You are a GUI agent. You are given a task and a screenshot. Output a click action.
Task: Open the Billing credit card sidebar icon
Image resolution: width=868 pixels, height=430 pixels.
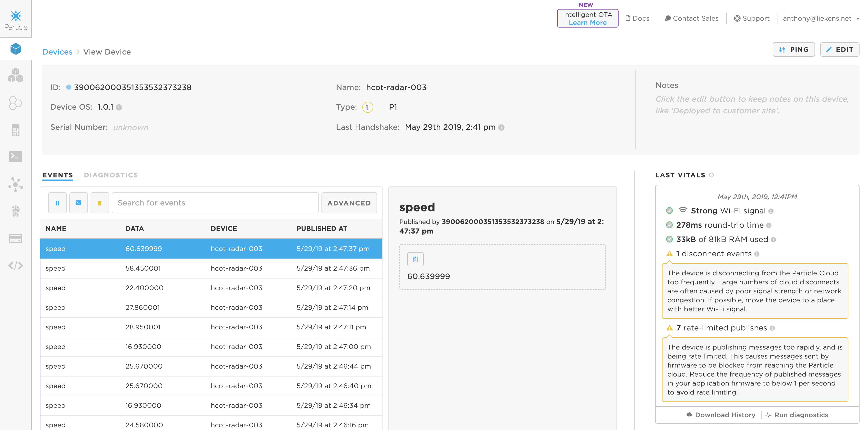tap(16, 239)
